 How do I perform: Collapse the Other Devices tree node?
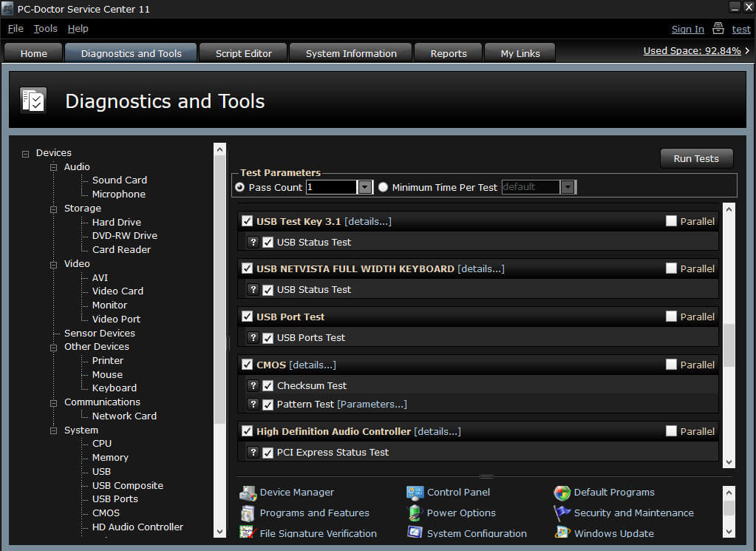pyautogui.click(x=53, y=348)
